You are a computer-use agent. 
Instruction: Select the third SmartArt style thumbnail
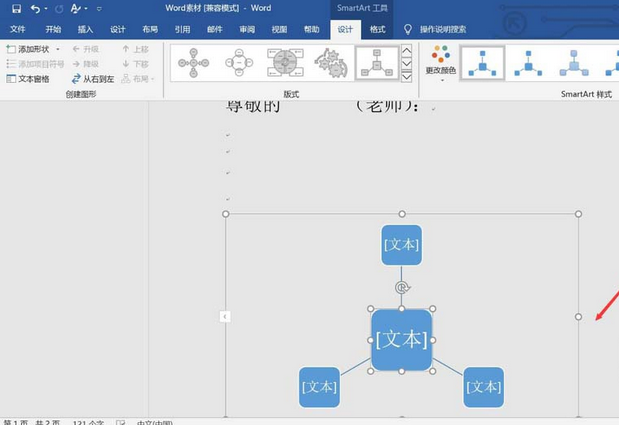click(x=574, y=63)
